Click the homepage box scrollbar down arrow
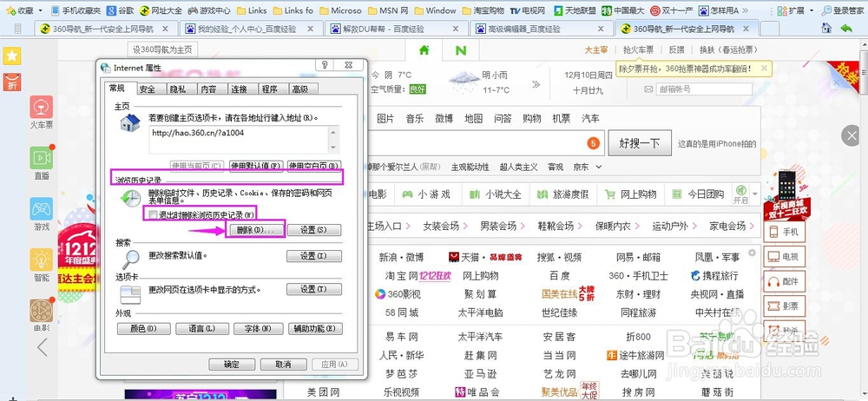The height and width of the screenshot is (401, 868). (x=332, y=148)
